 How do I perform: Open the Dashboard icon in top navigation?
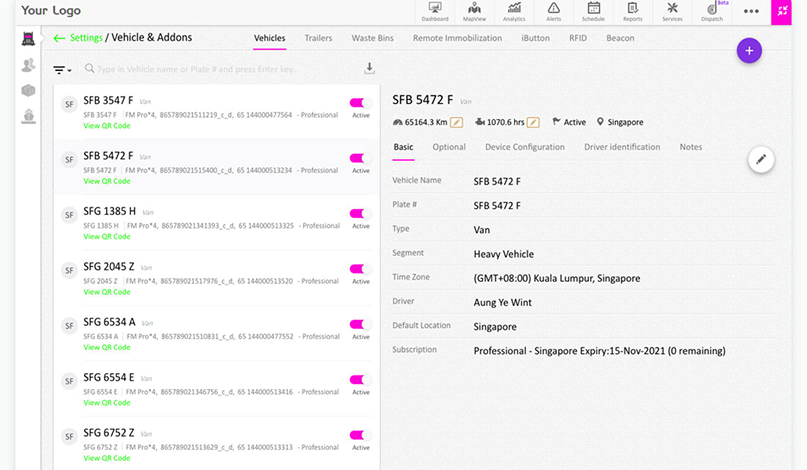(435, 11)
